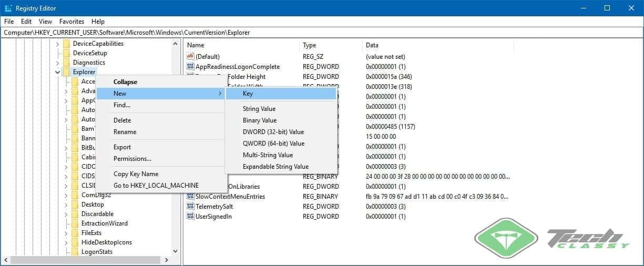Viewport: 644px width, 266px height.
Task: Select the TelemetrySalt value name
Action: (214, 207)
